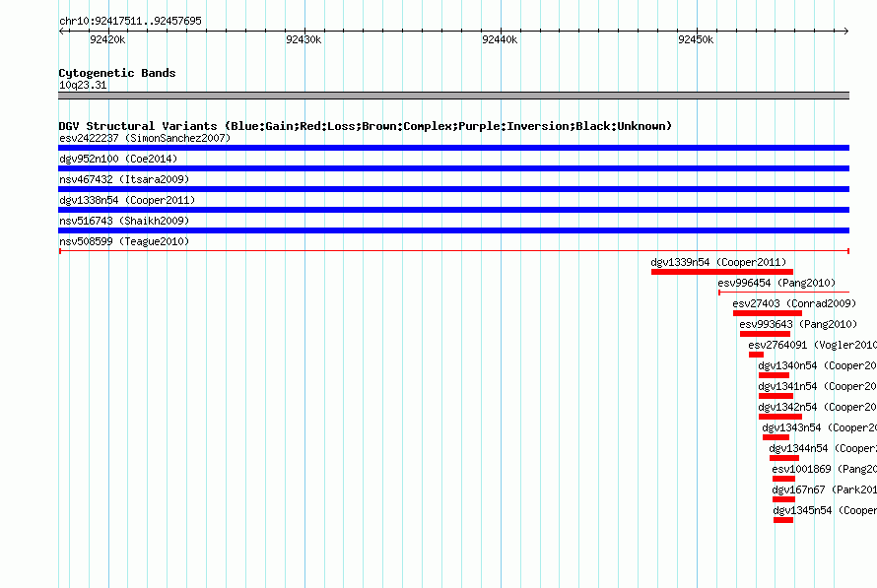Image resolution: width=877 pixels, height=588 pixels.
Task: Select the blue bar under dgv952n100
Action: coord(453,168)
